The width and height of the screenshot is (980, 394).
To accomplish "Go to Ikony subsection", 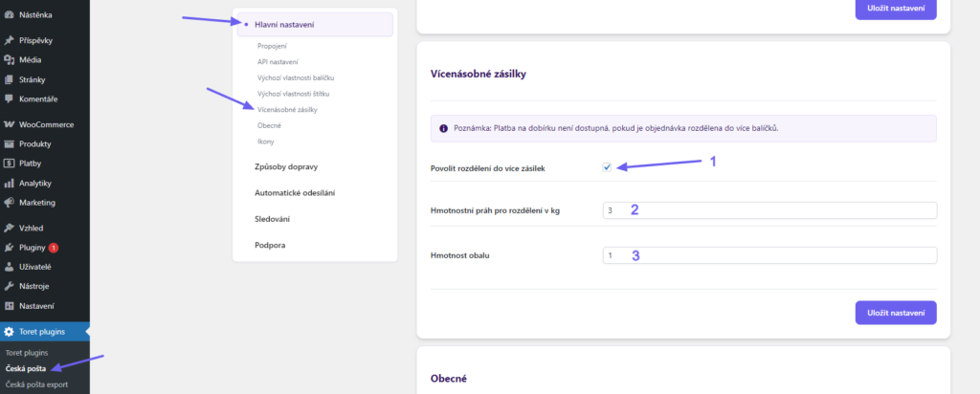I will [x=266, y=142].
